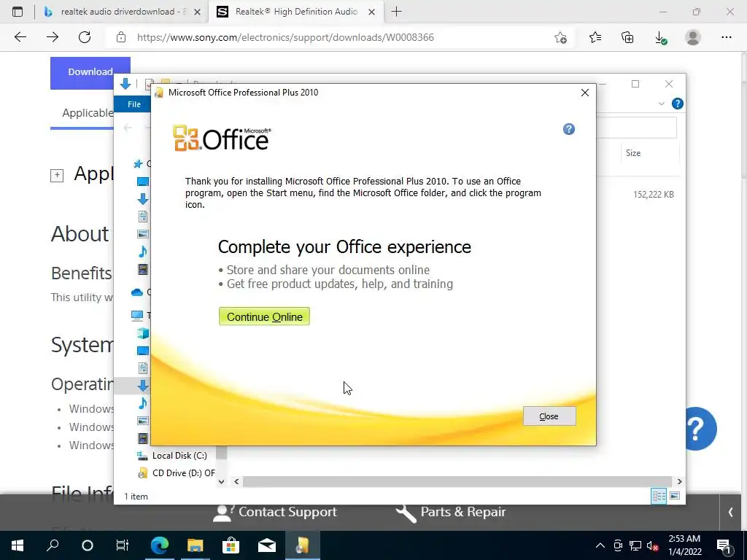Image resolution: width=747 pixels, height=560 pixels.
Task: Open Edge Downloads icon with checkmark
Action: 660,38
